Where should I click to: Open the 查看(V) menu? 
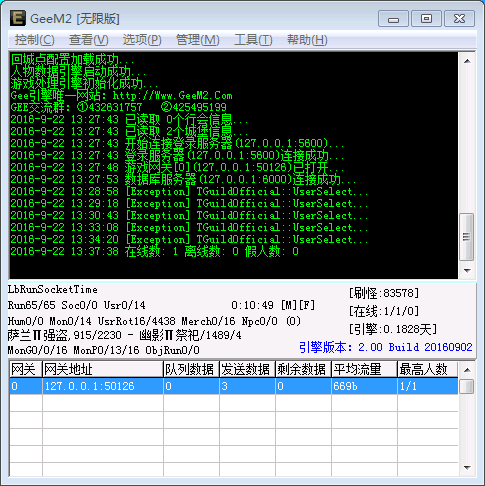click(x=89, y=40)
